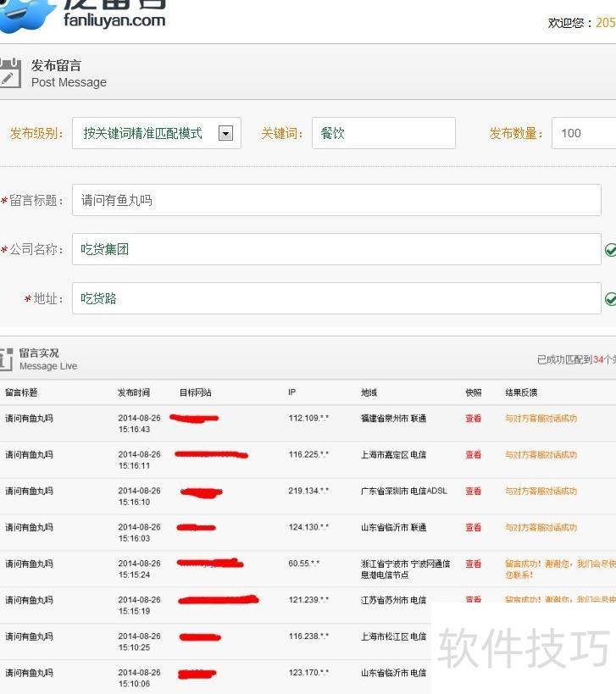Click the 留言标题 column header
616x694 pixels.
coord(21,392)
